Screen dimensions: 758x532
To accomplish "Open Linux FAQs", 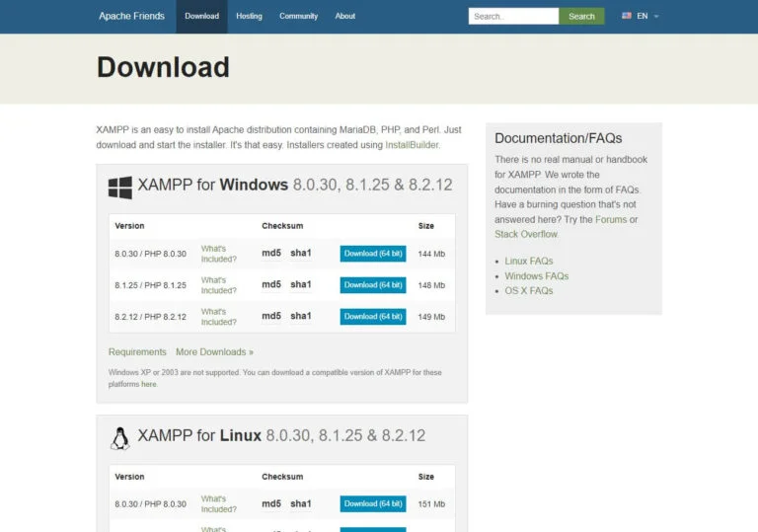I will (529, 262).
